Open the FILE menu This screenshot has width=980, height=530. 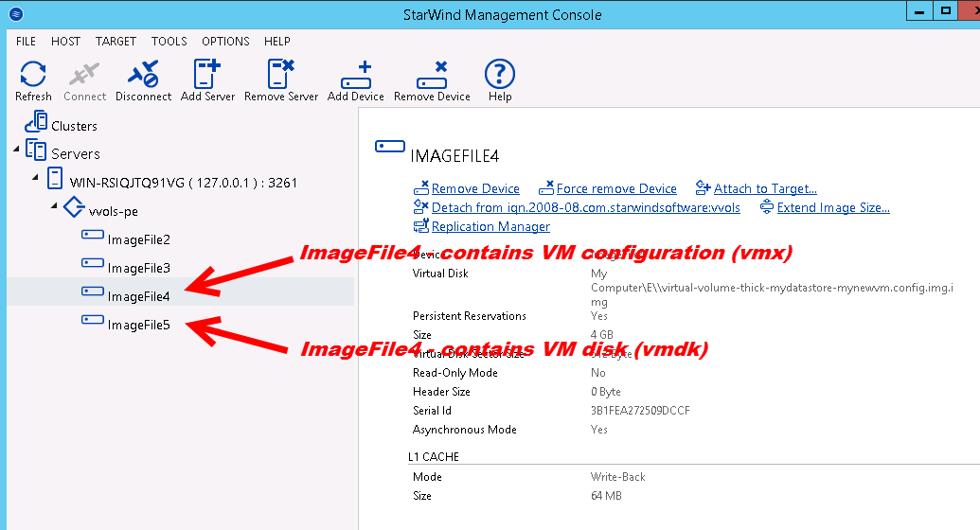point(26,42)
